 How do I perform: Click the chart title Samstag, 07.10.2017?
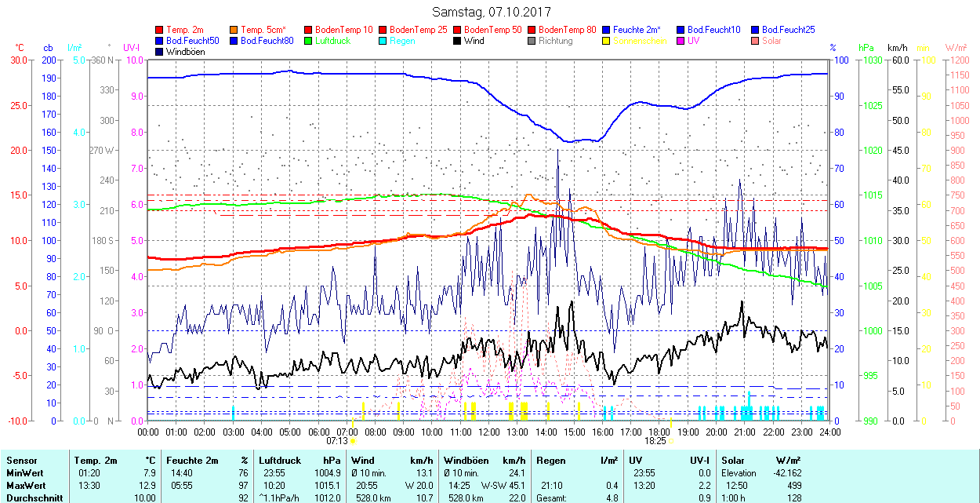(x=492, y=13)
